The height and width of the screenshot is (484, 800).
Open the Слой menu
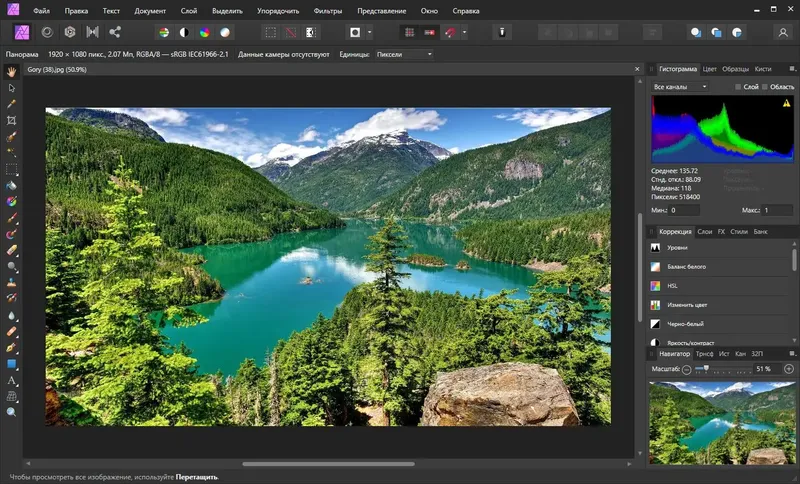pos(189,11)
